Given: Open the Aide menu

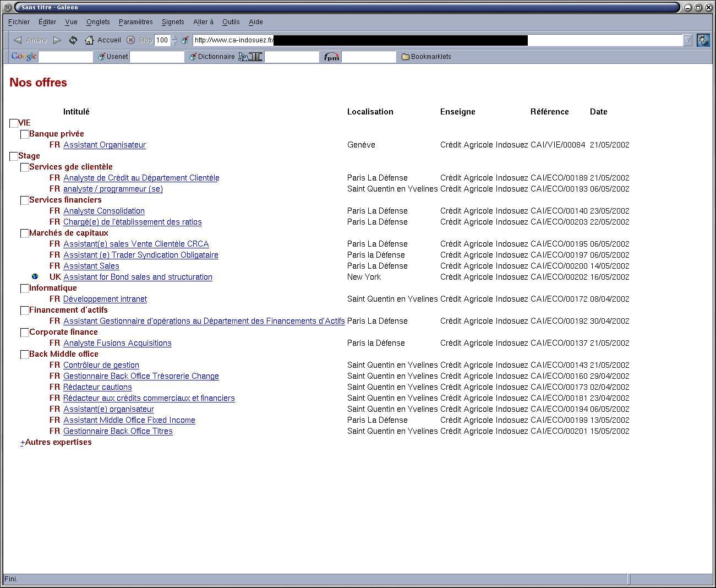Looking at the screenshot, I should point(256,22).
